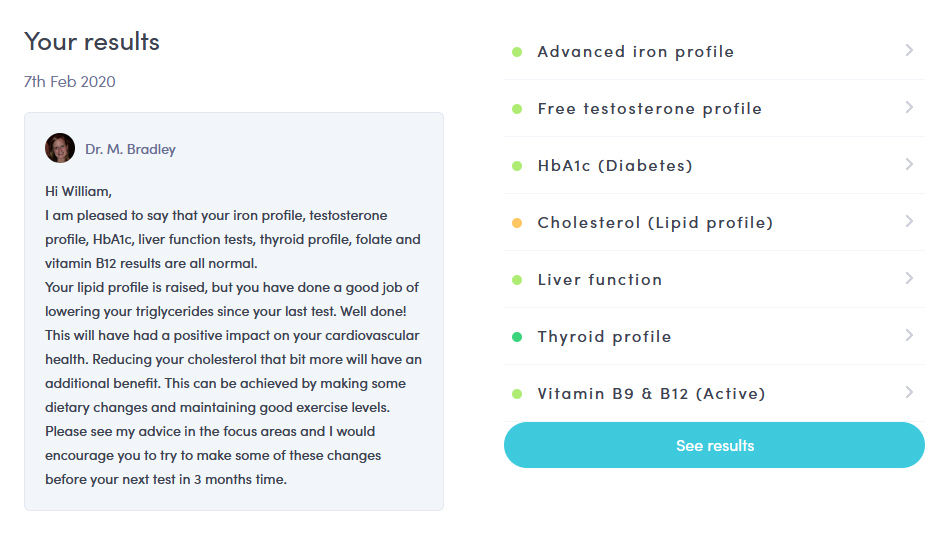
Task: Click Dr. M. Bradley's avatar photo
Action: [60, 148]
